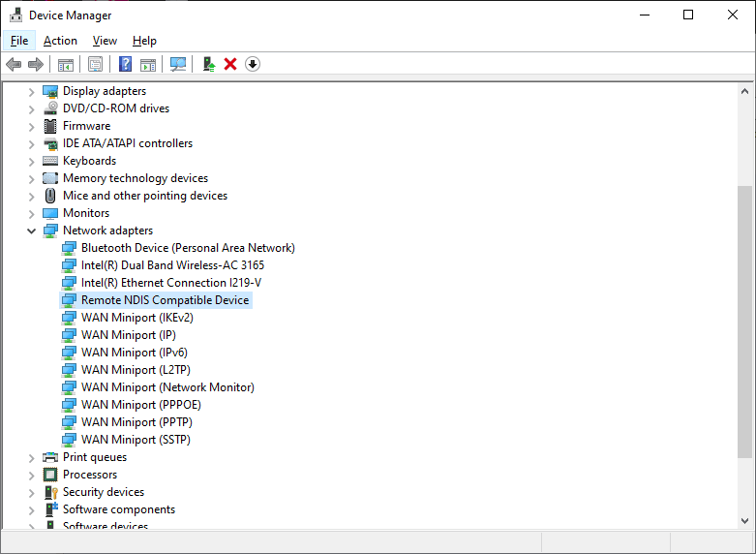756x554 pixels.
Task: Click the Back arrow toolbar icon
Action: tap(14, 64)
